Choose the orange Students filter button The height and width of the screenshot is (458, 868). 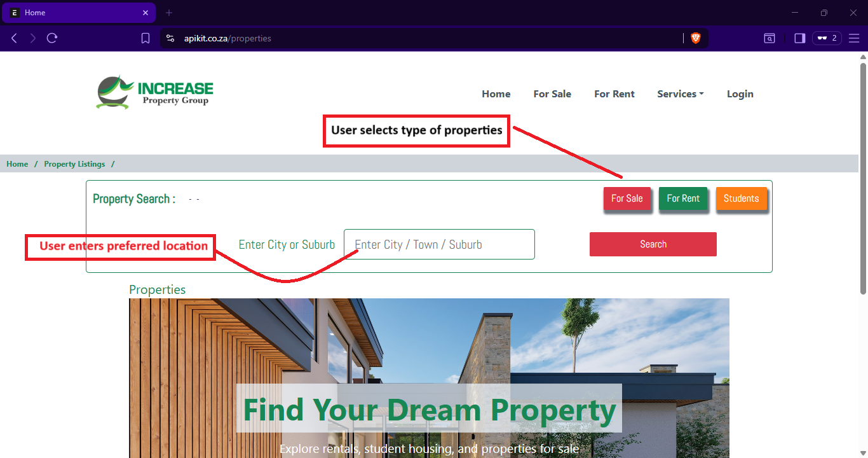tap(742, 198)
